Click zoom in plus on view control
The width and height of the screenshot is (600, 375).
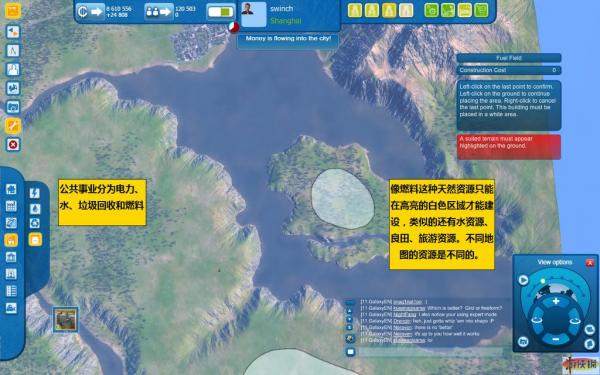[x=556, y=301]
